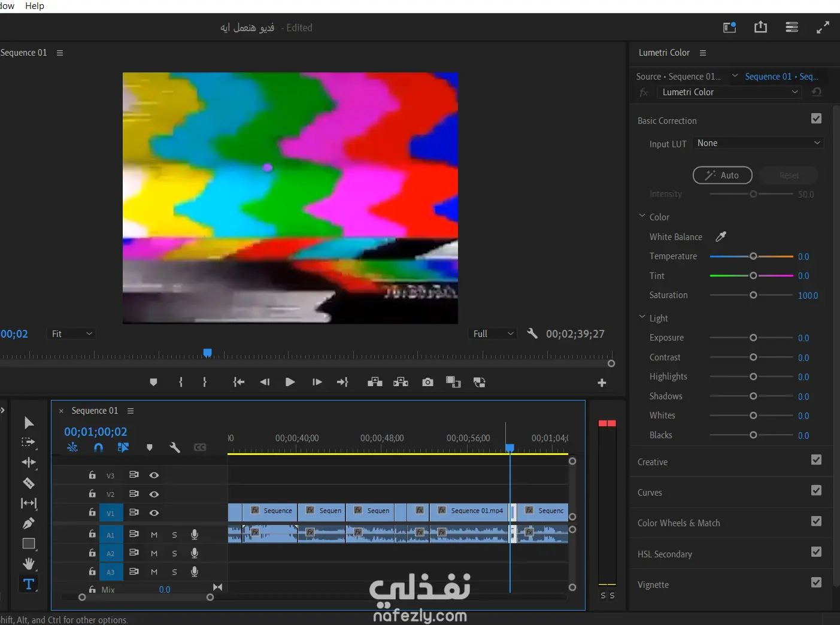Screen dimensions: 840x625
Task: Open the Help menu
Action: tap(35, 6)
